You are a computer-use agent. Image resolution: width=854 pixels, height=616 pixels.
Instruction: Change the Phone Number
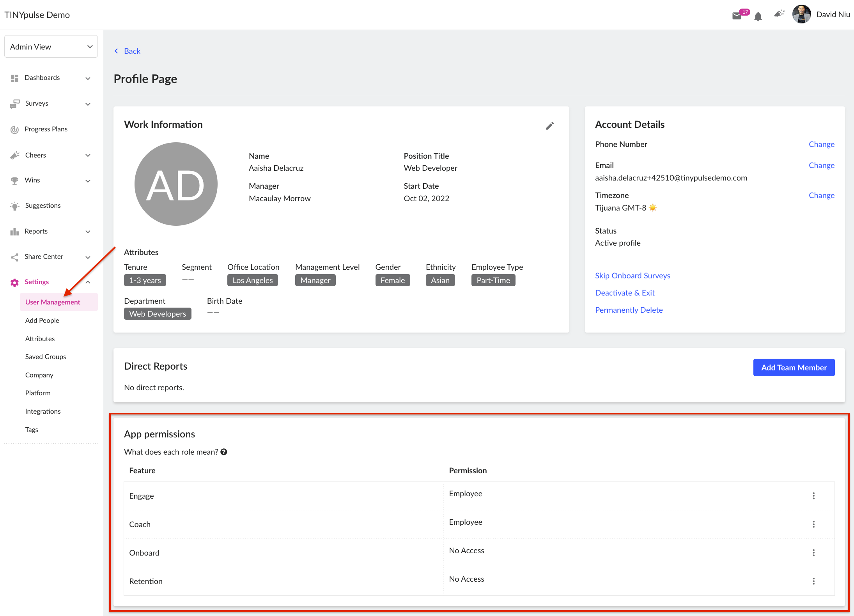821,144
